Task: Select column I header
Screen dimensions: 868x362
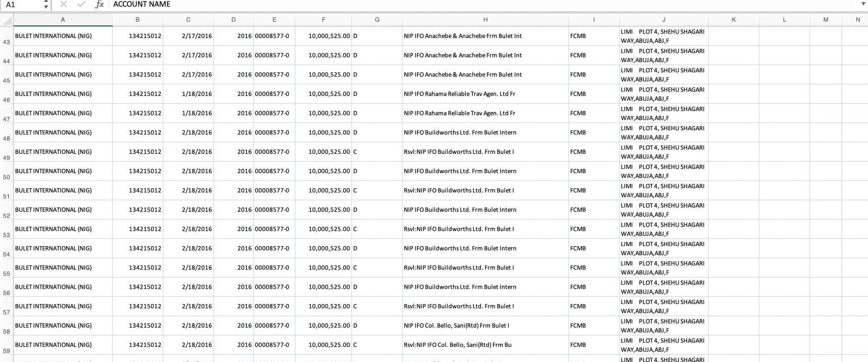Action: [594, 20]
